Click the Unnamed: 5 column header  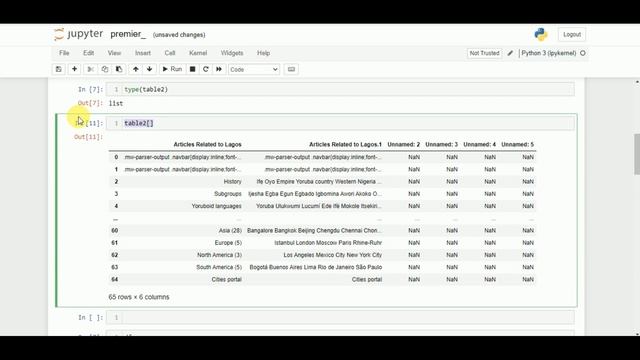point(518,144)
